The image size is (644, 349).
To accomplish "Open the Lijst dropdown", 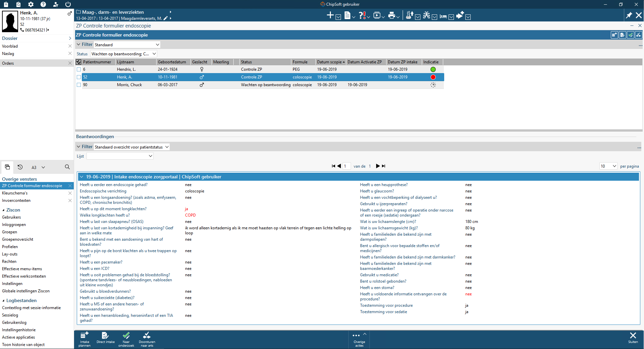I will [120, 156].
